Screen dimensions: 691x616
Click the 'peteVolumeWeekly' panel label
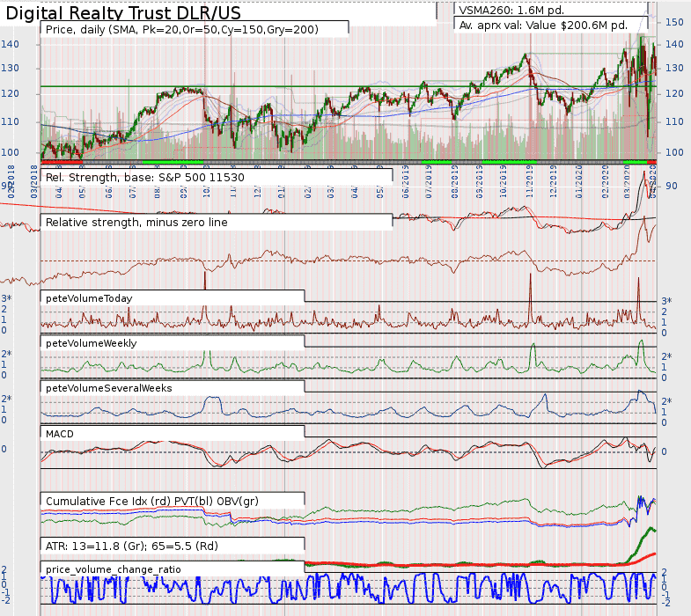pos(92,343)
